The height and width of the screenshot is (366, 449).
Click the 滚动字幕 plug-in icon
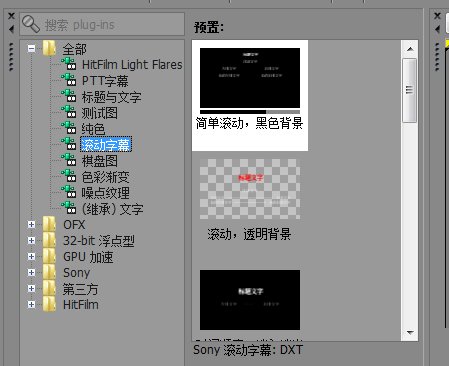click(69, 144)
